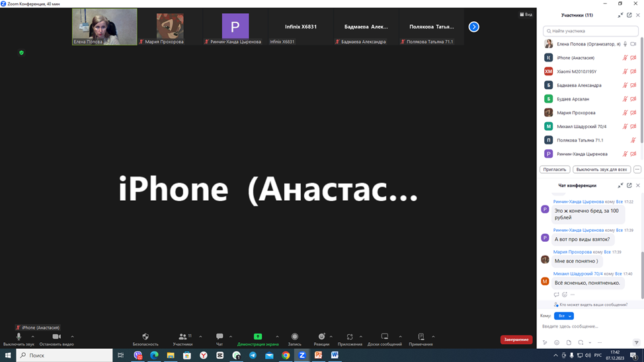Image resolution: width=644 pixels, height=362 pixels.
Task: Mute microphone (Выключить звук)
Action: pos(19,339)
